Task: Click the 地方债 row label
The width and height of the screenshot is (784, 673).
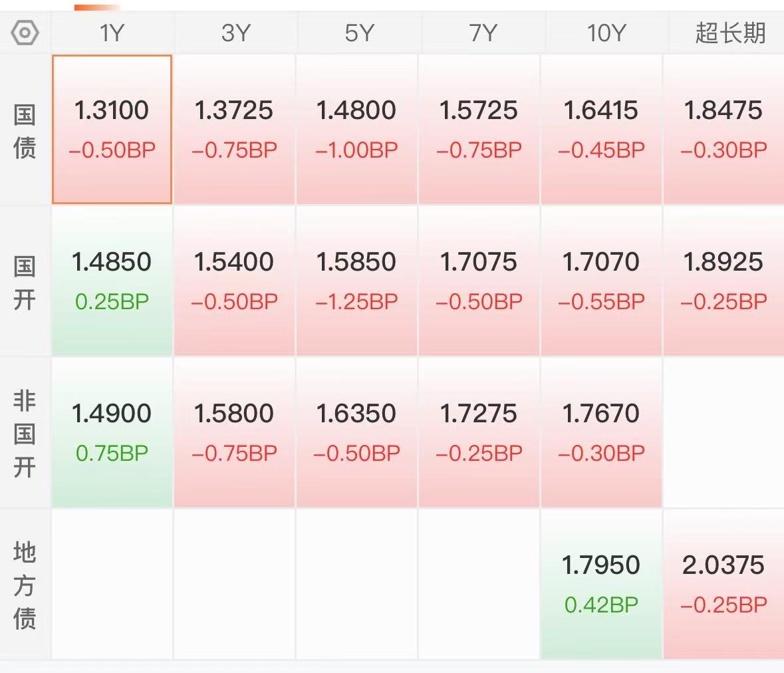Action: 25,585
